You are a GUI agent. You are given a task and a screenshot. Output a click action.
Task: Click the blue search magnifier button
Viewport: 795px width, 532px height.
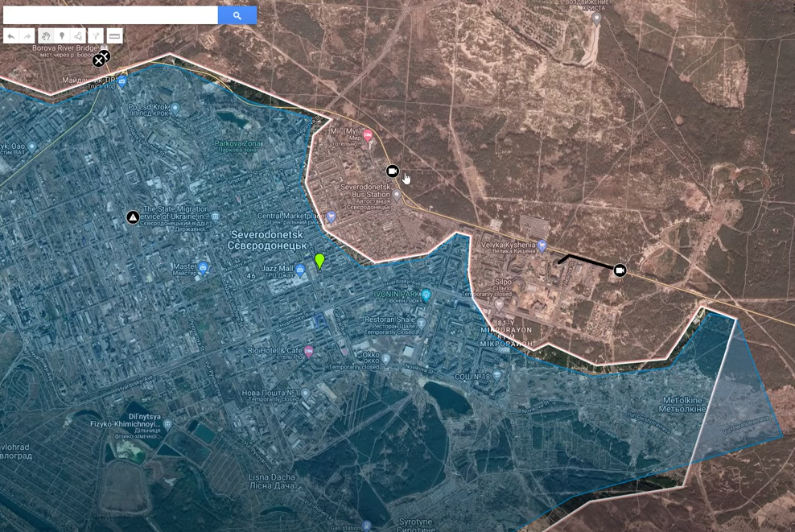[237, 15]
